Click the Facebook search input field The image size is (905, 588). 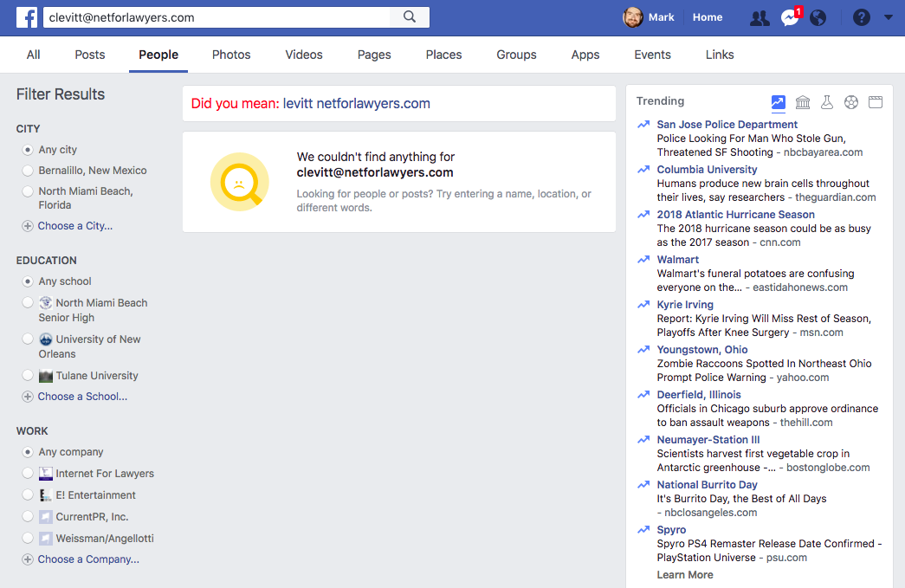[217, 17]
